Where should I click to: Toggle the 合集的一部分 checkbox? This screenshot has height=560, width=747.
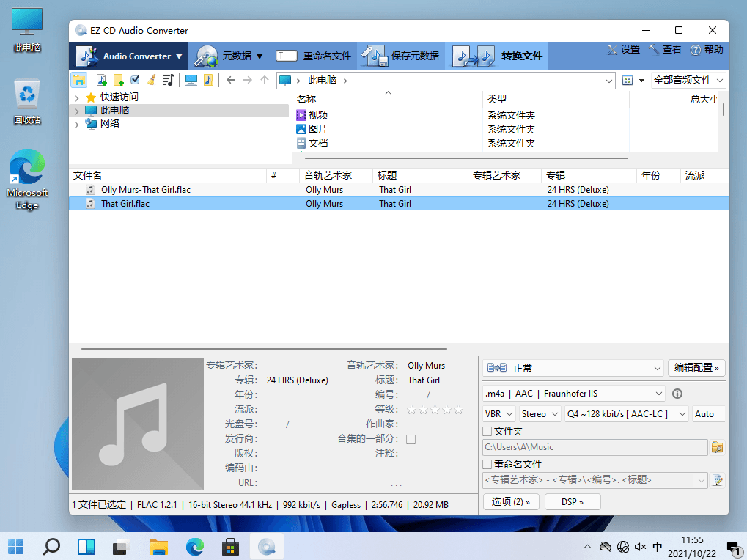411,440
